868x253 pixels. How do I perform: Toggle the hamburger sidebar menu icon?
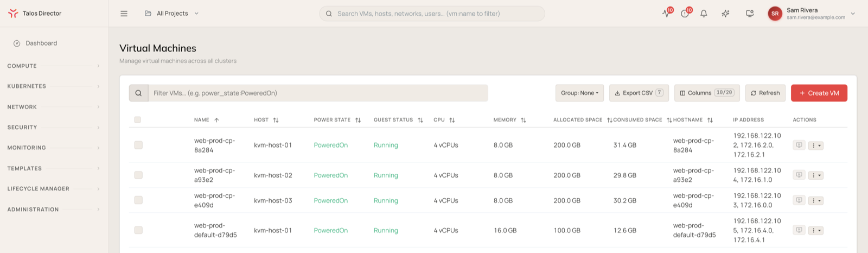[x=124, y=14]
